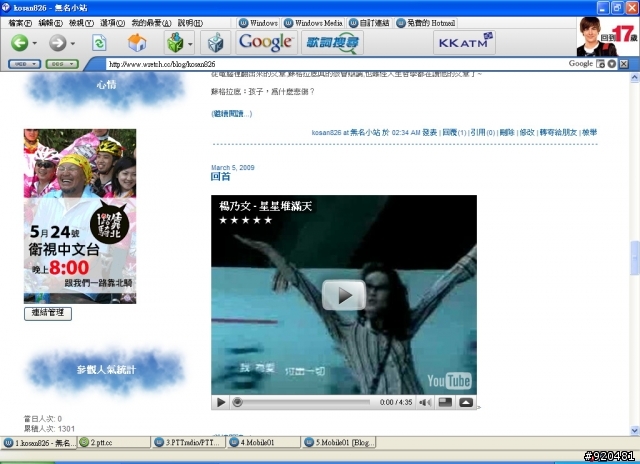Open the 檔案(F) menu
This screenshot has height=464, width=640.
[20, 23]
